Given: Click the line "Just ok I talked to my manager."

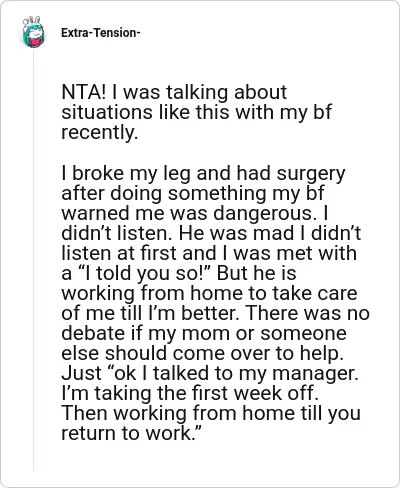Looking at the screenshot, I should (x=210, y=373).
